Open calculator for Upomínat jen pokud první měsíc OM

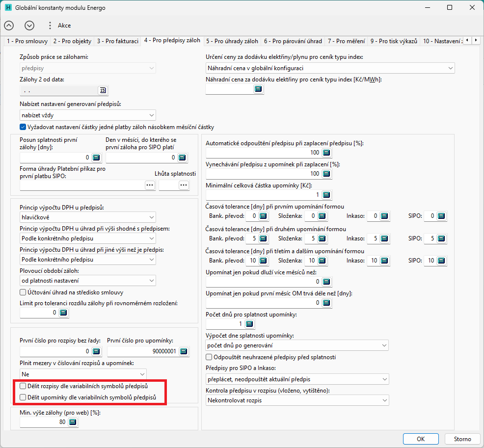coord(326,303)
